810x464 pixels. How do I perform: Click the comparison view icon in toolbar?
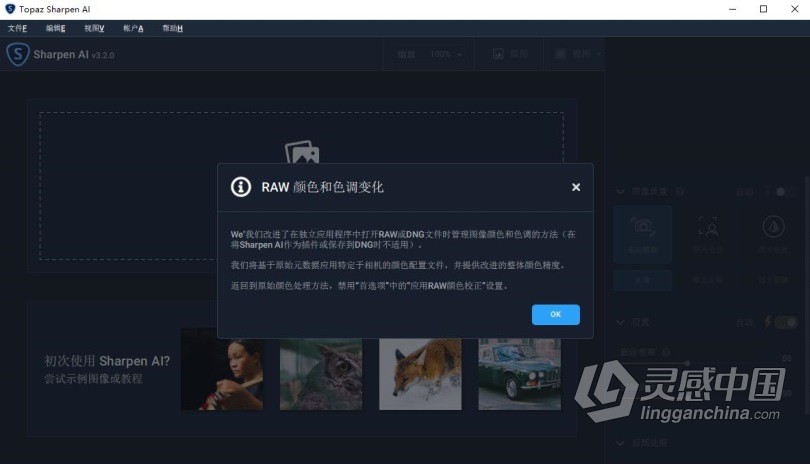pos(560,54)
